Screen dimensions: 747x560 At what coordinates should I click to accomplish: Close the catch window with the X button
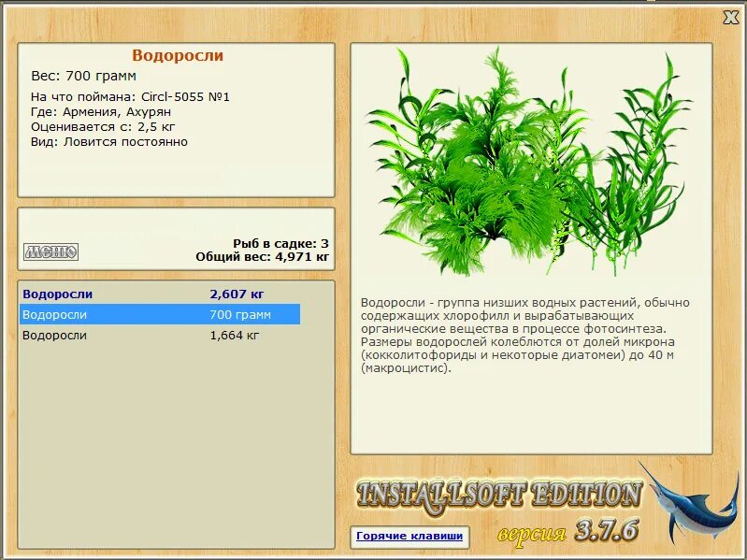tap(730, 18)
